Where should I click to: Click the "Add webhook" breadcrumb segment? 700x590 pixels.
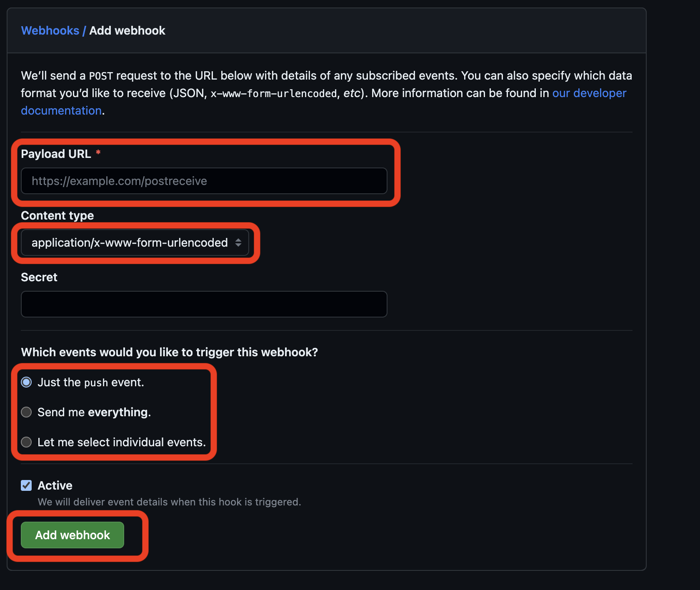[127, 30]
